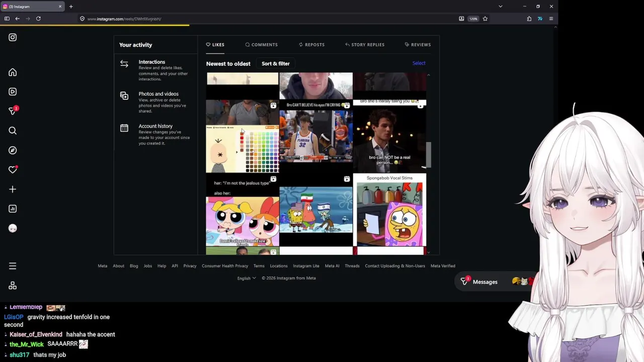
Task: Open the Powerpuff Girls jealous type thumbnail
Action: pos(243,210)
